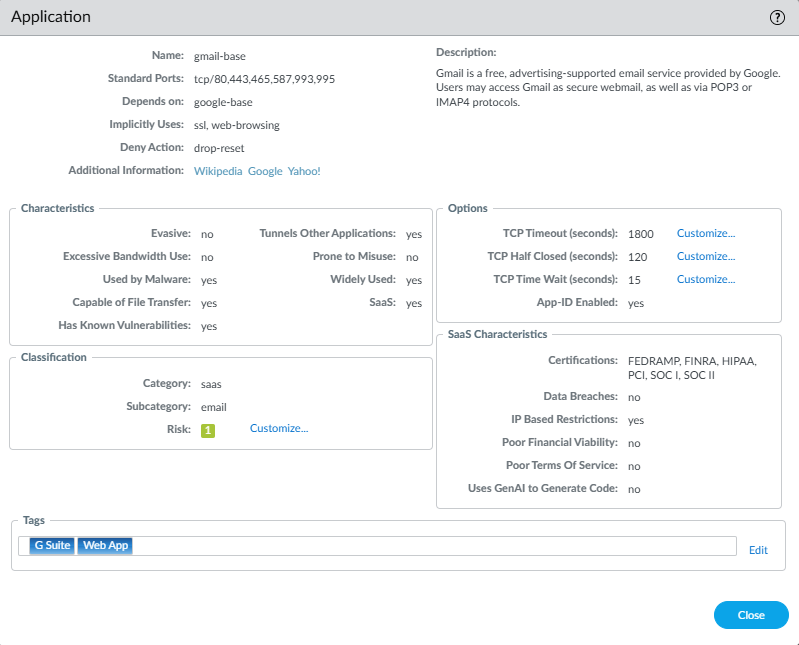Select the name value gmail-base
Viewport: 799px width, 645px height.
(x=220, y=57)
